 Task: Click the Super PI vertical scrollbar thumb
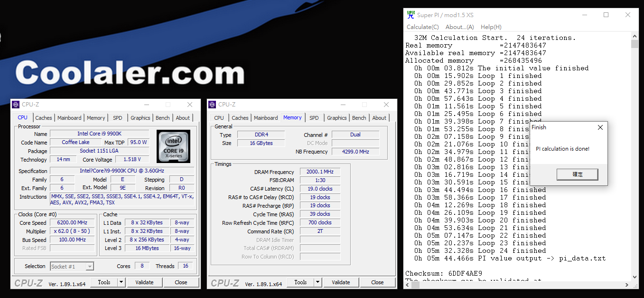(635, 44)
